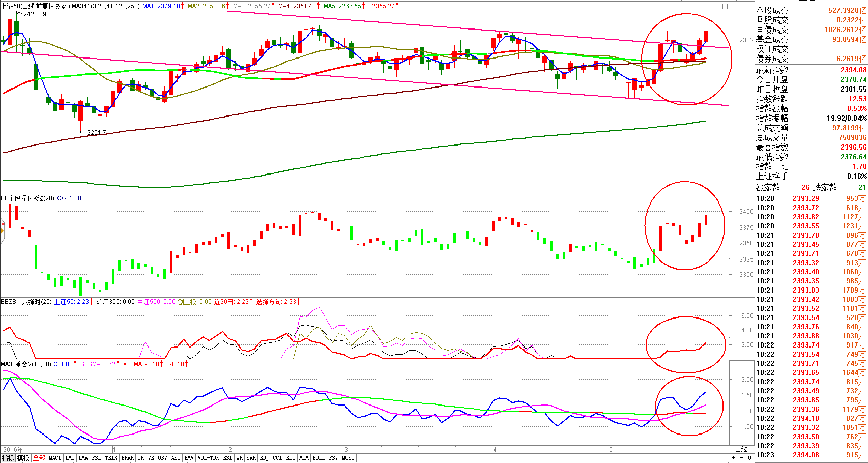The width and height of the screenshot is (868, 463).
Task: Click the EBZS二八择时(20) panel title
Action: 26,302
